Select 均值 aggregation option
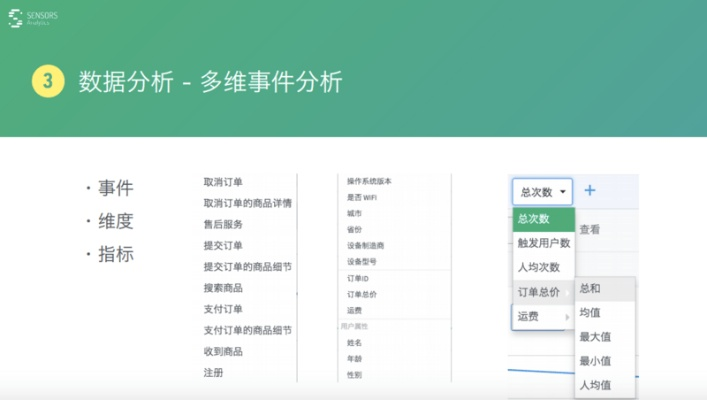707x400 pixels. [591, 313]
